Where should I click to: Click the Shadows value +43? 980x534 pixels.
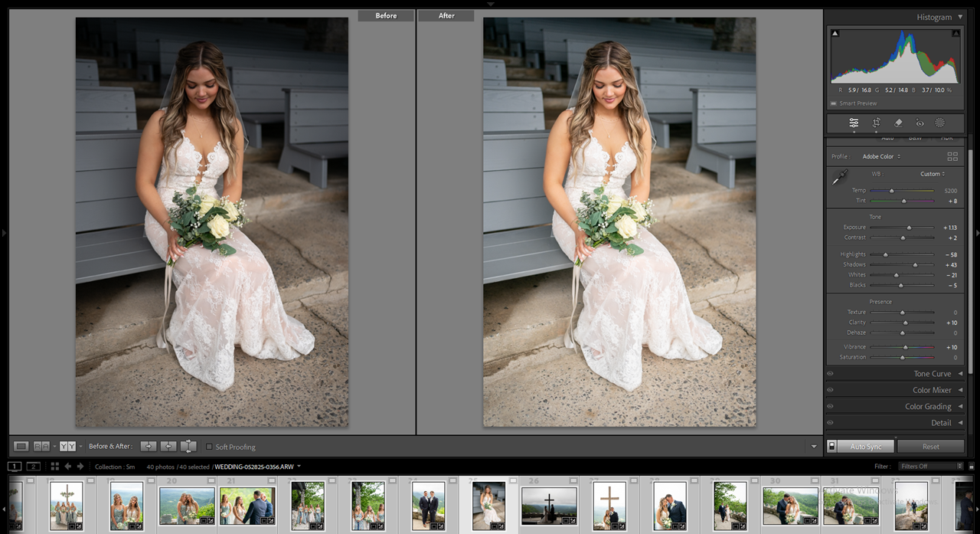point(950,265)
